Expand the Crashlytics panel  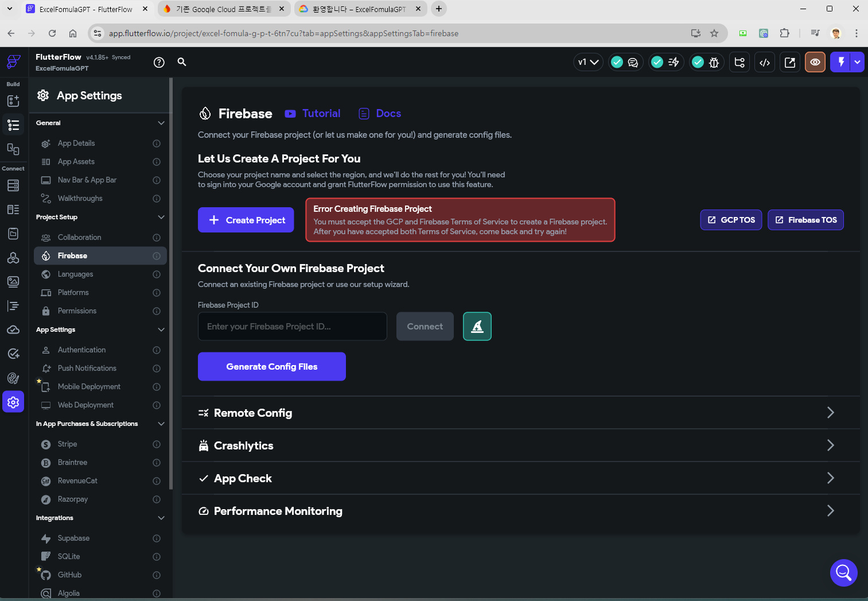tap(520, 445)
